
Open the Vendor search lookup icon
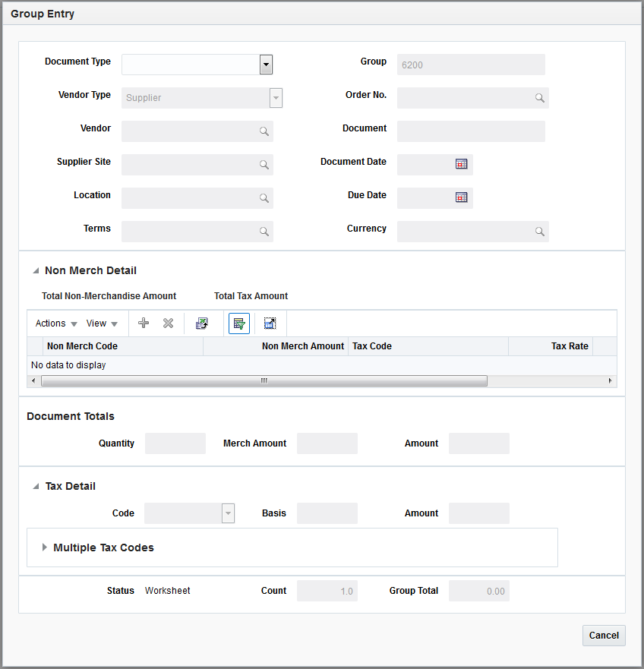pyautogui.click(x=264, y=131)
